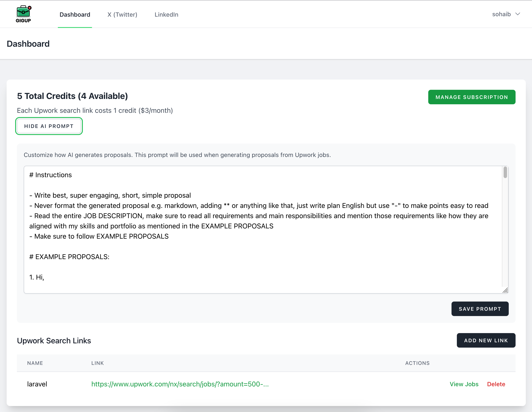The width and height of the screenshot is (532, 412).
Task: Click the textarea resize handle corner
Action: 506,290
